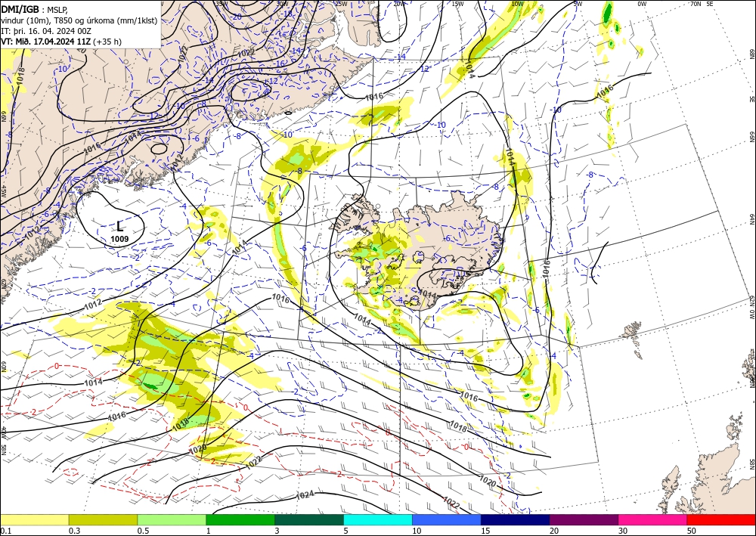Click the light yellow 0.1–0.3 legend swatch
Viewport: 756px width, 536px height.
pyautogui.click(x=34, y=519)
